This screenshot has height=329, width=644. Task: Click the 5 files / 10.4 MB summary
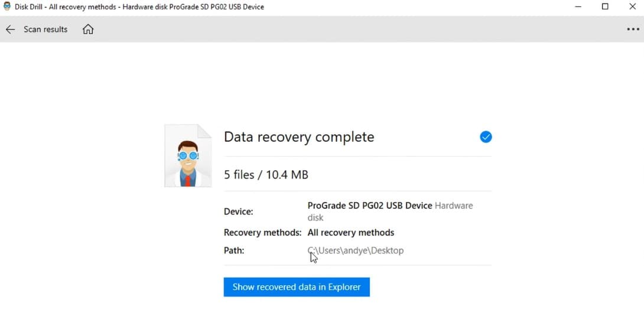266,175
